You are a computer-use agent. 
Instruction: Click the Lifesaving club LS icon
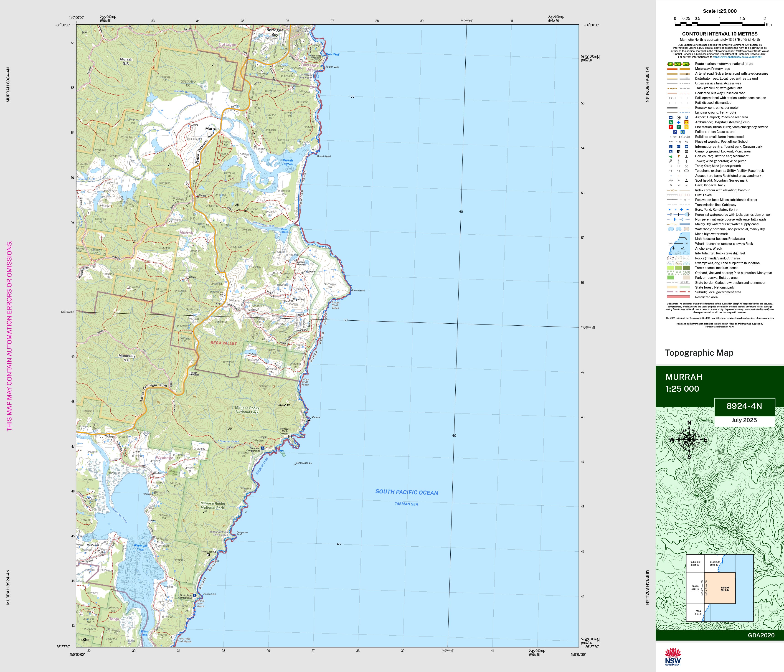(x=686, y=123)
